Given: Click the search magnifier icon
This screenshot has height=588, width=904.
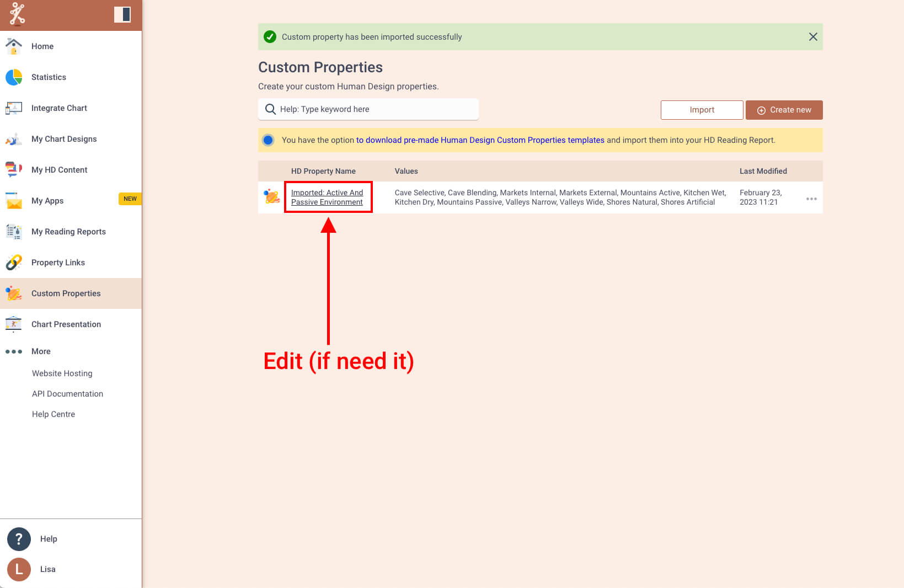Looking at the screenshot, I should coord(270,109).
